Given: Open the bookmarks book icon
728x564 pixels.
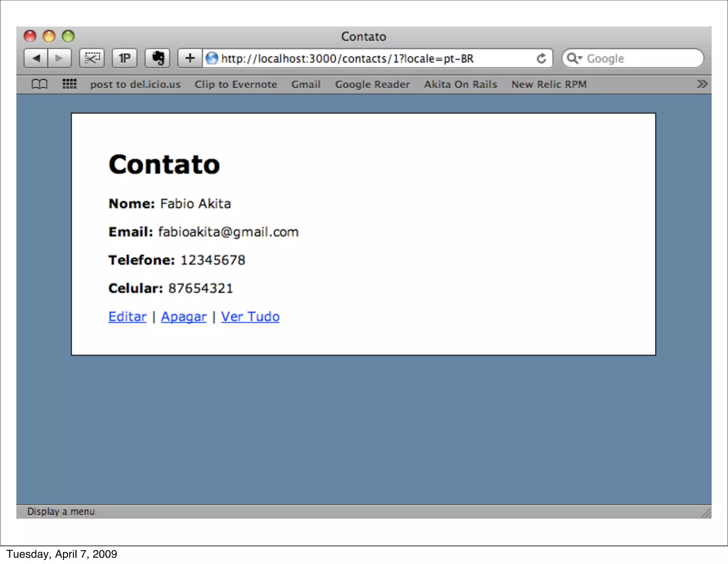Looking at the screenshot, I should click(39, 84).
